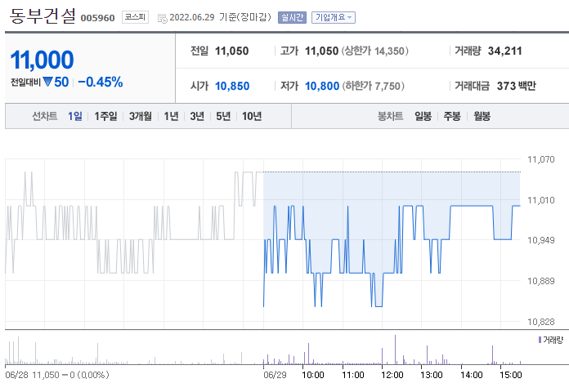The height and width of the screenshot is (392, 569).
Task: Open the 월봉 candle chart
Action: point(482,116)
